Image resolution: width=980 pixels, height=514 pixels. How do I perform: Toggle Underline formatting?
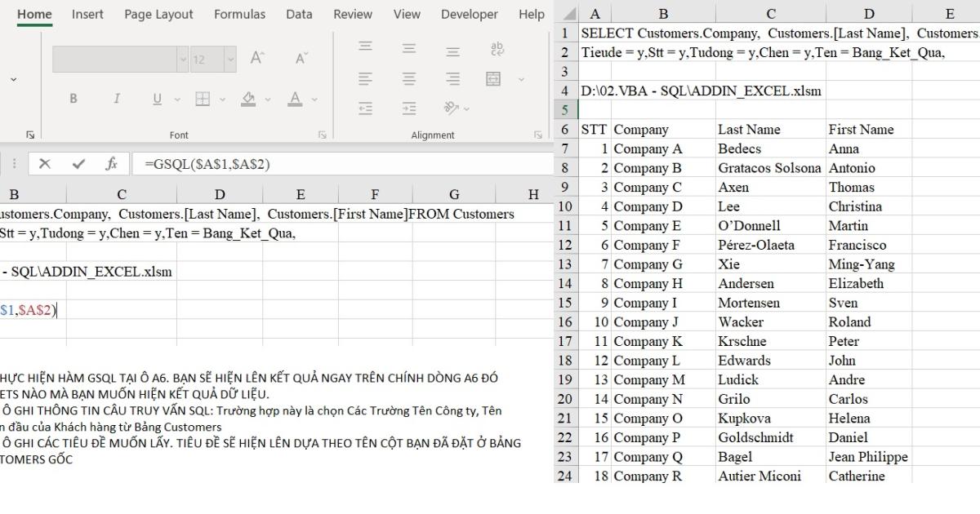(156, 99)
